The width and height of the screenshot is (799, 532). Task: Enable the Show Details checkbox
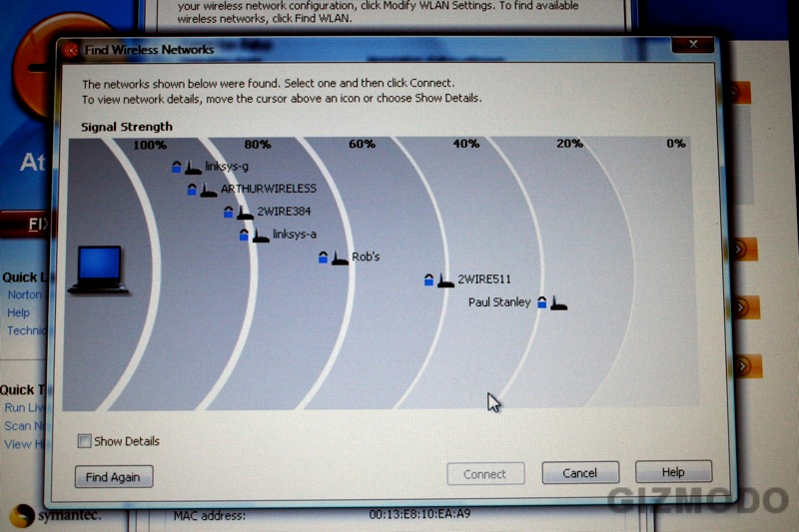point(84,441)
